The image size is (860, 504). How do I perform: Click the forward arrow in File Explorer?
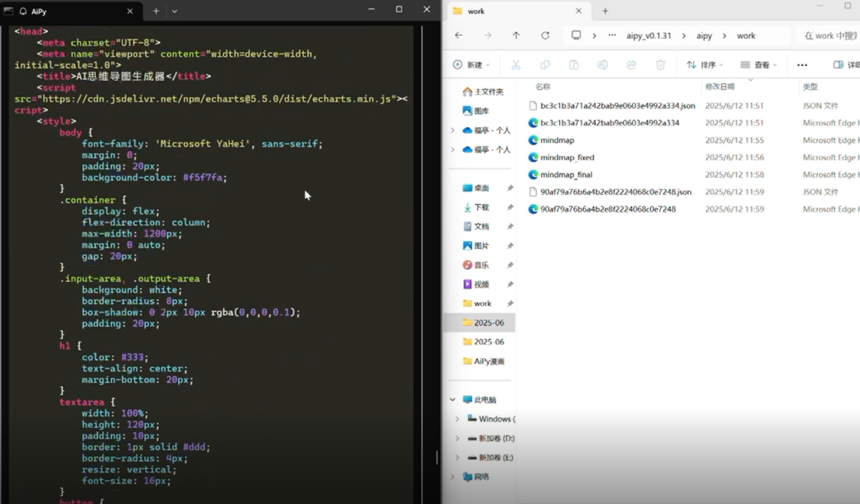click(487, 36)
